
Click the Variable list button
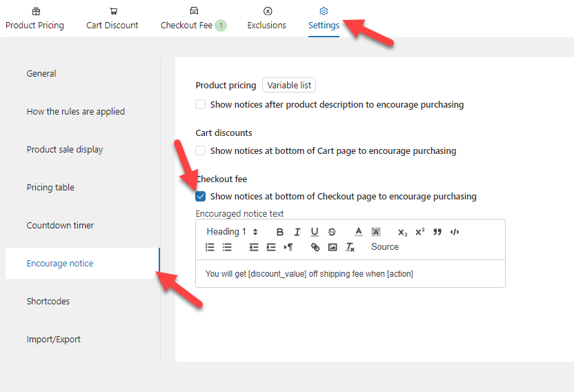click(x=289, y=86)
